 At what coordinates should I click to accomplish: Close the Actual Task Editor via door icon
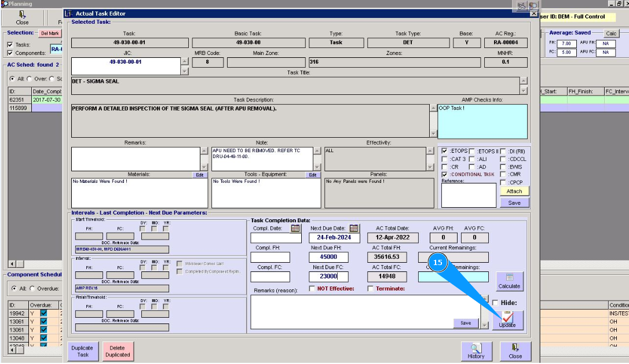[x=515, y=351]
